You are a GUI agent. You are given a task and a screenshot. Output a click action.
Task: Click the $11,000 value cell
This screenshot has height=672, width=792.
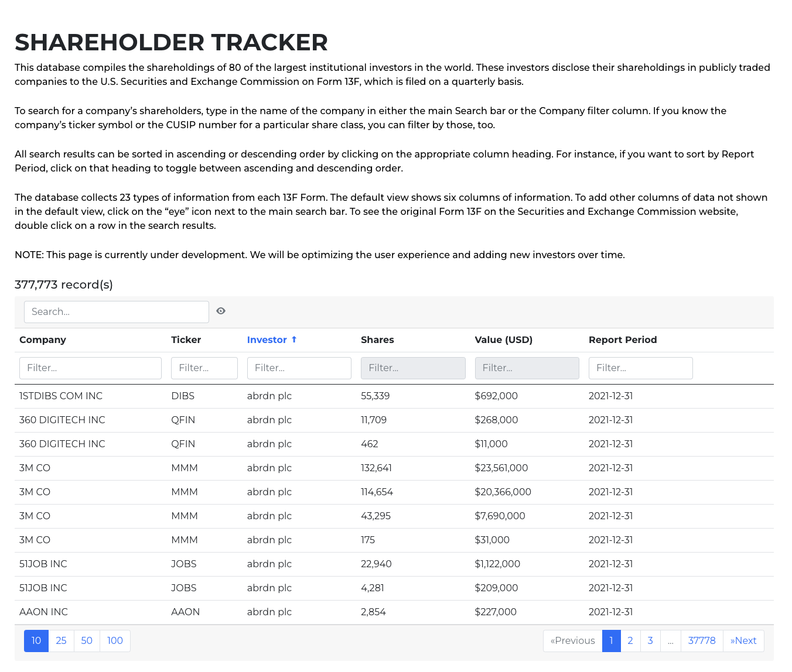[x=491, y=444]
